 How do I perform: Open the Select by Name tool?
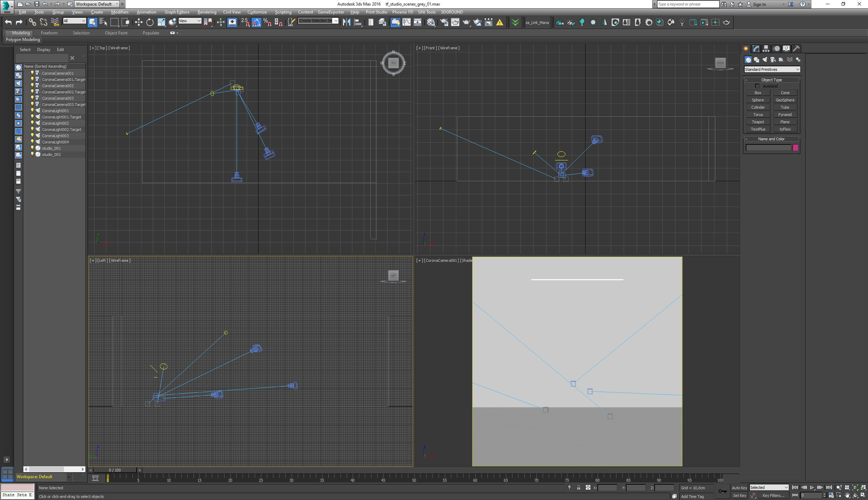[103, 23]
